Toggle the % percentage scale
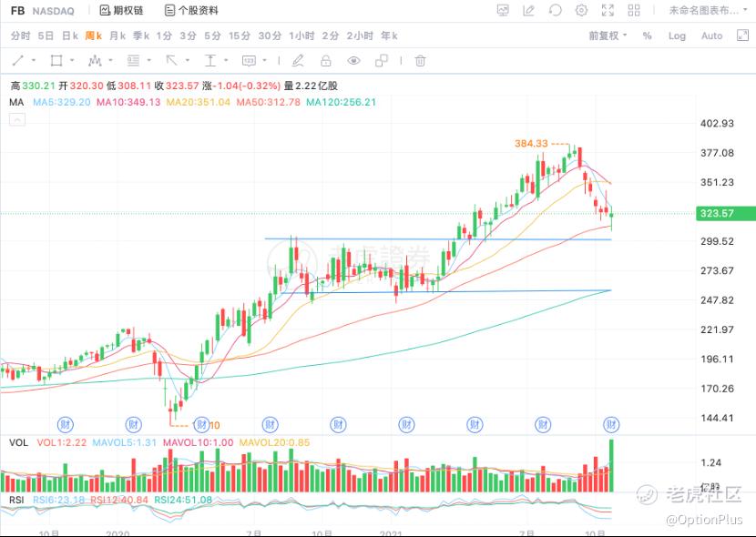Screen dimensions: 756x537 coord(647,35)
